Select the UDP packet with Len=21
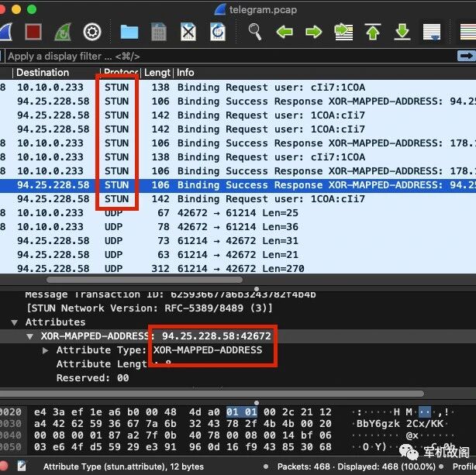 tap(238, 255)
